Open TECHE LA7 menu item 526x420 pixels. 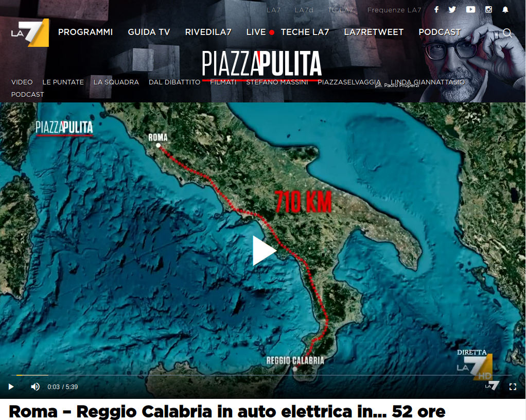(305, 32)
